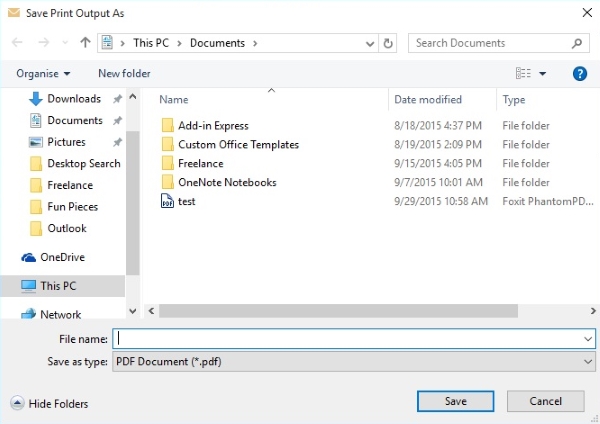Sort files by Date modified column header

(x=426, y=100)
